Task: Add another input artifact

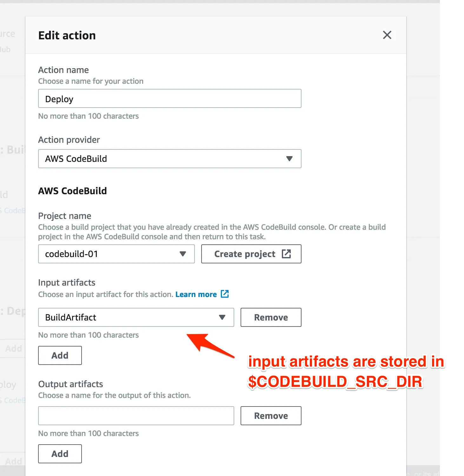Action: 60,355
